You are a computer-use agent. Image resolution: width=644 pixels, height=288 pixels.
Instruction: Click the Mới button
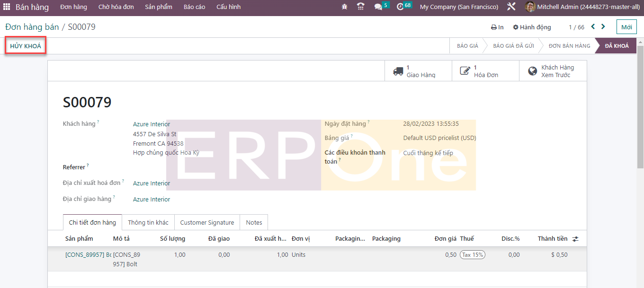[x=626, y=27]
